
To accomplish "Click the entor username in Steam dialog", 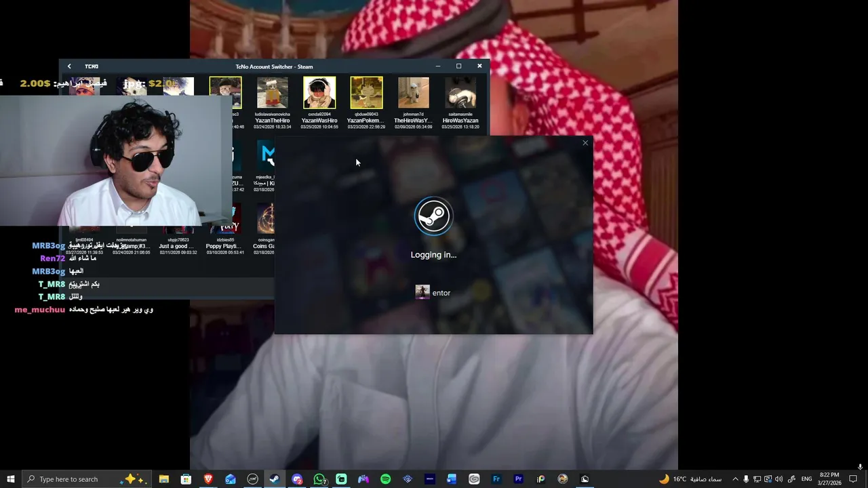I will coord(441,293).
